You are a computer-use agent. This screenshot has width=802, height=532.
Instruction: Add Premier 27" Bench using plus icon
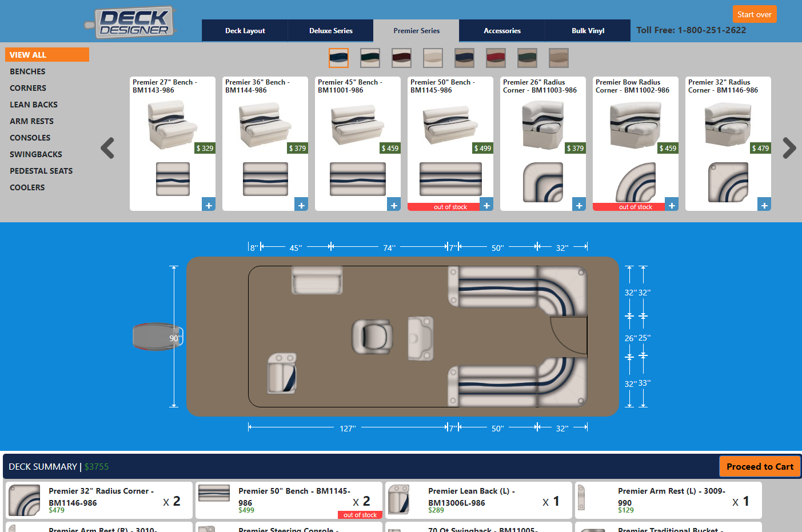[209, 205]
